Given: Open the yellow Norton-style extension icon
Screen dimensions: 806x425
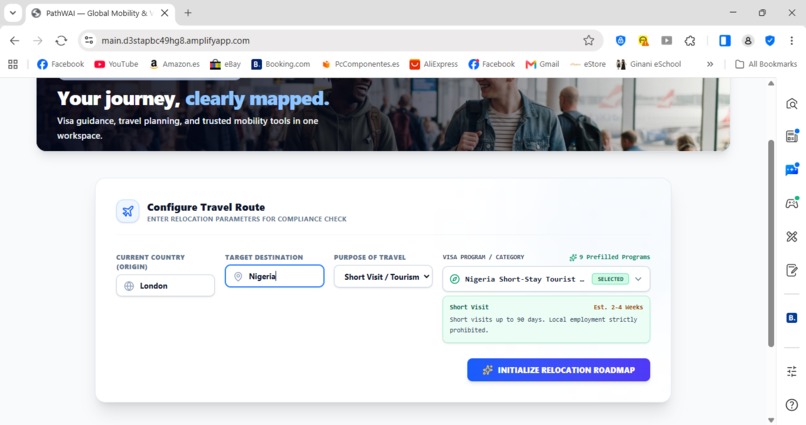Looking at the screenshot, I should (x=643, y=41).
